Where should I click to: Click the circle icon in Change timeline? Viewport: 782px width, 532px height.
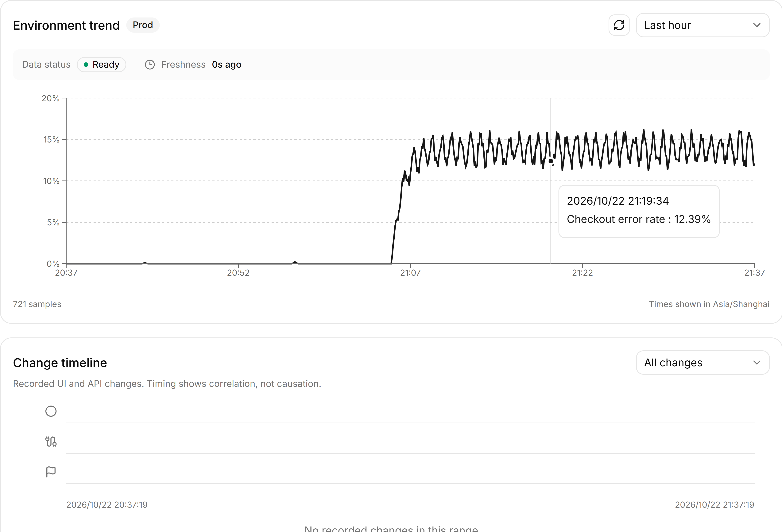coord(51,411)
